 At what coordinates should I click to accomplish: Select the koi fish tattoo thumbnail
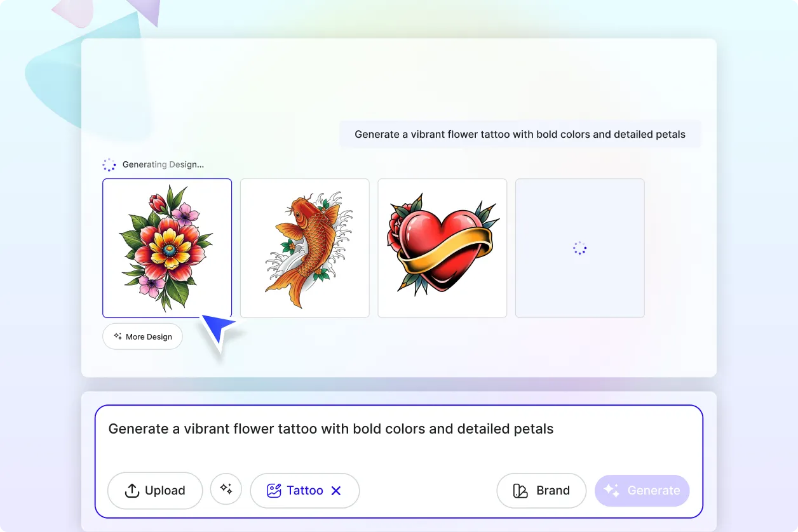coord(305,248)
